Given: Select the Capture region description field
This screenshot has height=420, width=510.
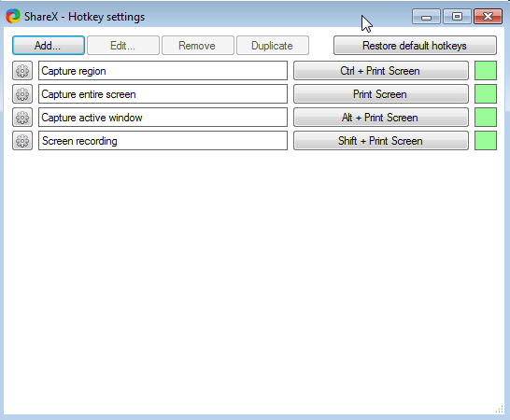Looking at the screenshot, I should point(163,71).
